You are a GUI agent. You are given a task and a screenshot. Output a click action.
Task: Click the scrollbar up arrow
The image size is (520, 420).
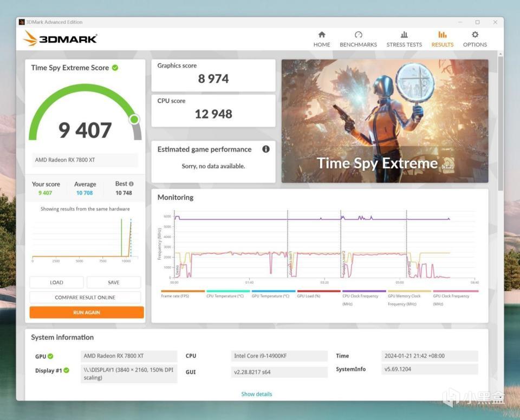500,54
